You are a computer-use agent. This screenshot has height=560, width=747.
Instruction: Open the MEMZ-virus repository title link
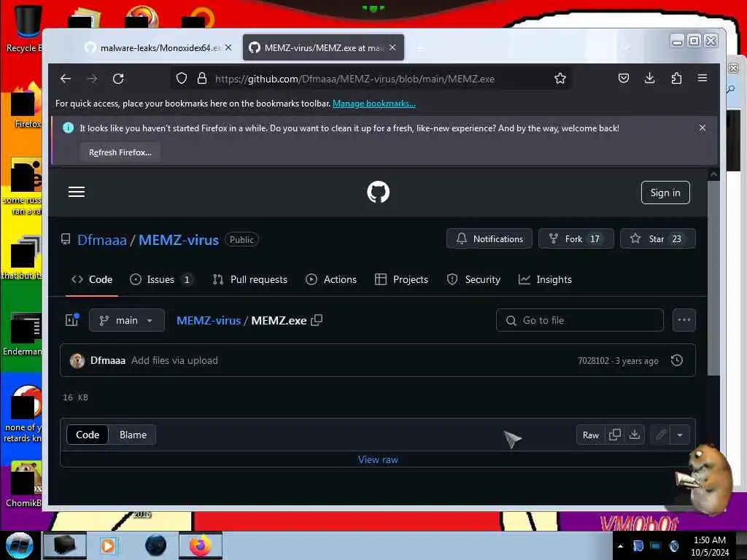click(x=179, y=239)
